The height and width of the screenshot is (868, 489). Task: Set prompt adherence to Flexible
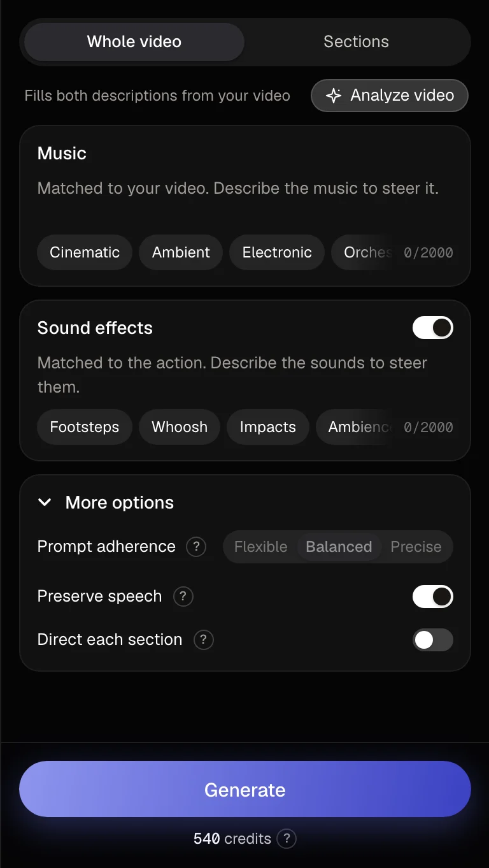(x=260, y=547)
